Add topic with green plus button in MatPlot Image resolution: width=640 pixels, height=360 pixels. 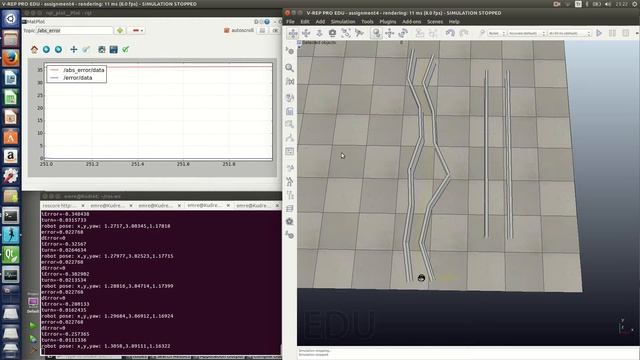click(120, 30)
